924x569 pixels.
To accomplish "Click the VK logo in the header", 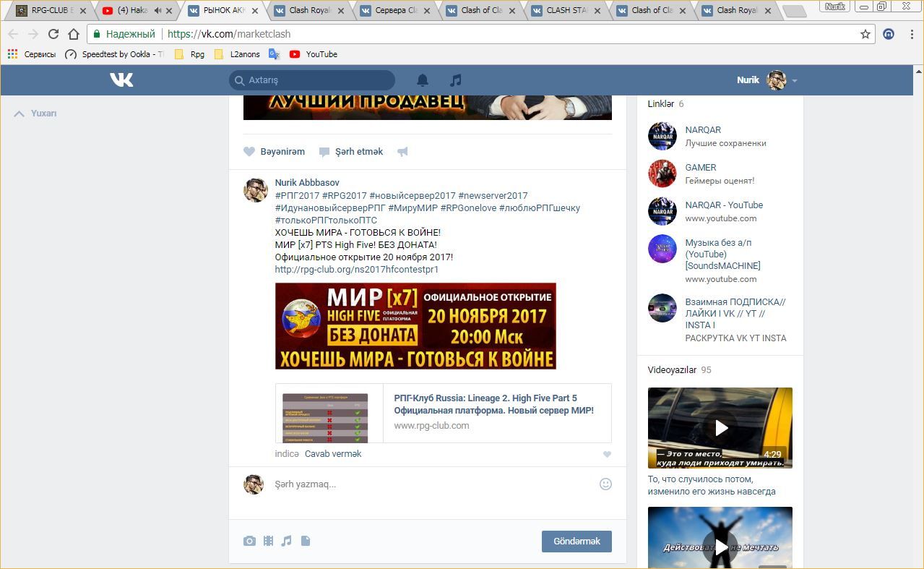I will [x=121, y=80].
